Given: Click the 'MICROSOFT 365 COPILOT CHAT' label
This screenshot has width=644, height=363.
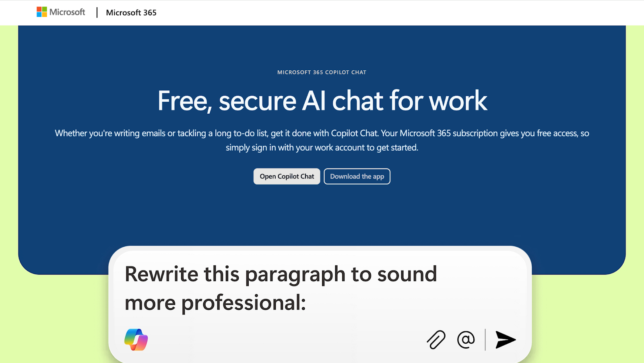Looking at the screenshot, I should (322, 72).
